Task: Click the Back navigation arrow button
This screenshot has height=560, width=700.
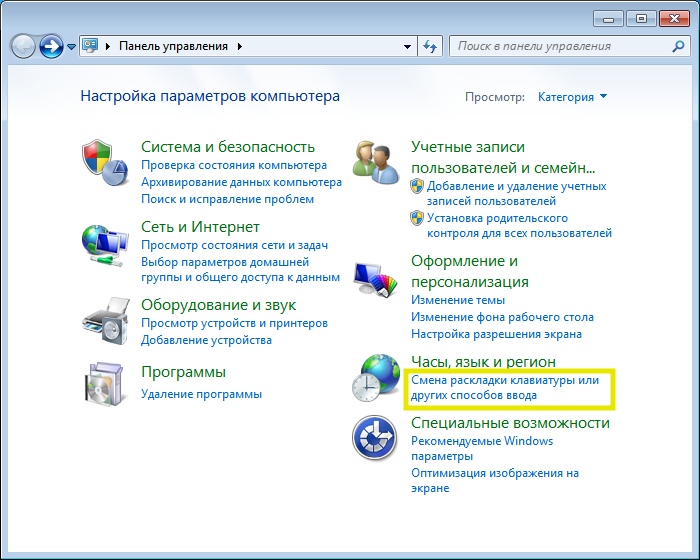Action: [x=24, y=46]
